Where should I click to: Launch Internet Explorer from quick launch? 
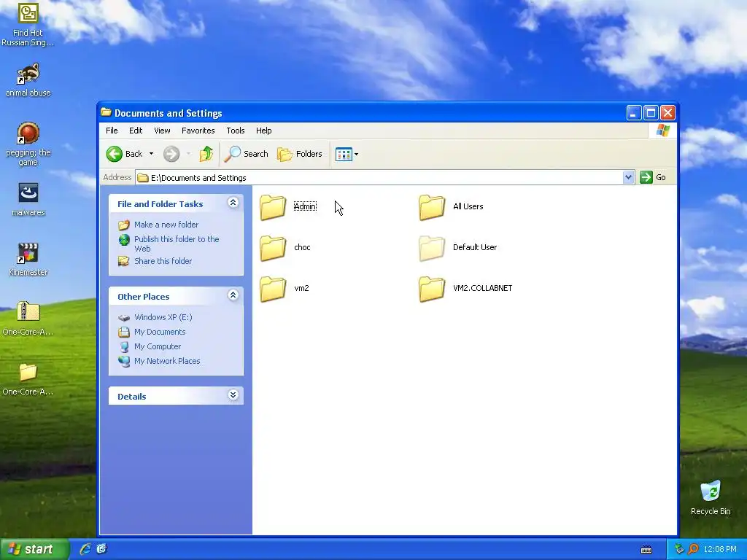click(85, 549)
